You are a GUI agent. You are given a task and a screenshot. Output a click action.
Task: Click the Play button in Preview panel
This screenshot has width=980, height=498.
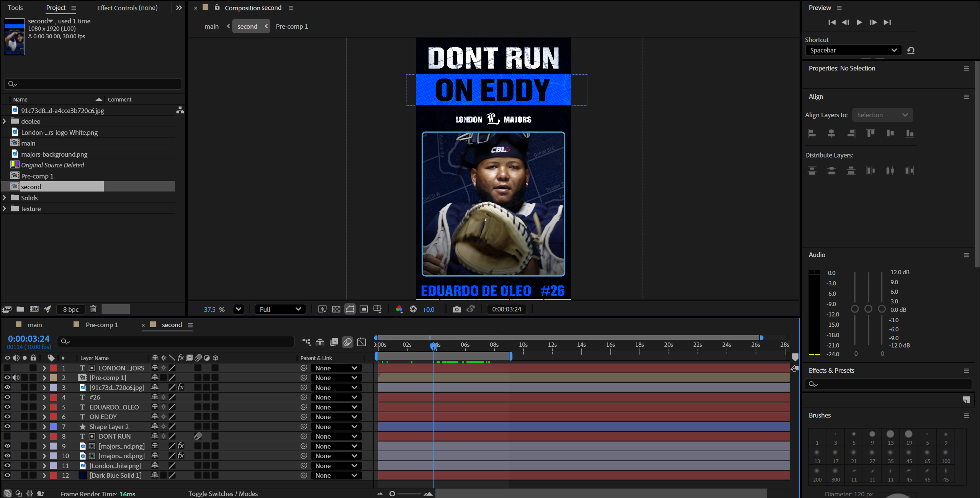tap(859, 22)
